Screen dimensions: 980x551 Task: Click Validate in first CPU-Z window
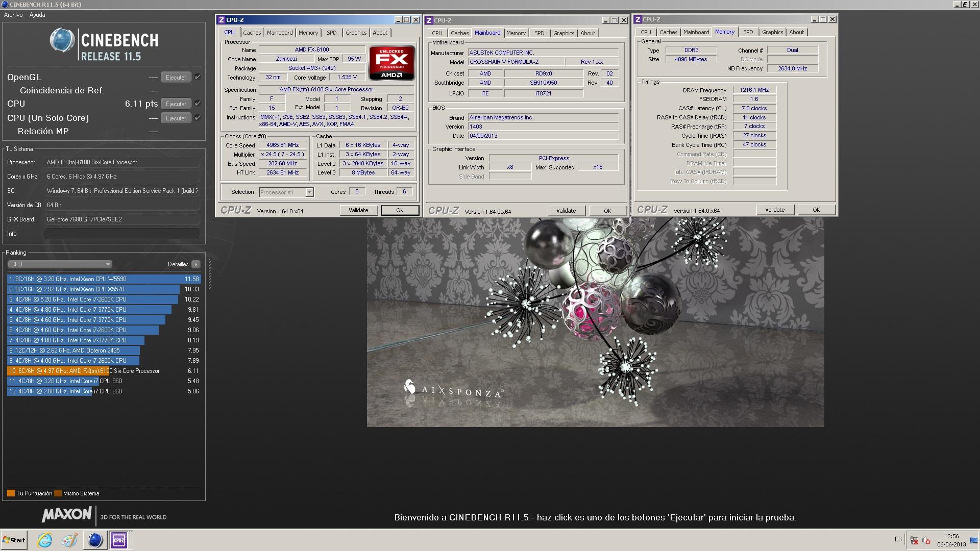tap(358, 210)
